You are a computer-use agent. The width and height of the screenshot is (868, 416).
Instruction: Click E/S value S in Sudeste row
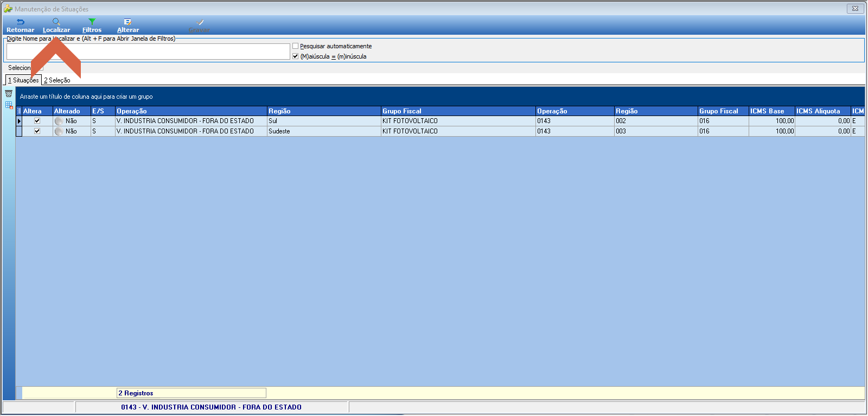pyautogui.click(x=103, y=131)
